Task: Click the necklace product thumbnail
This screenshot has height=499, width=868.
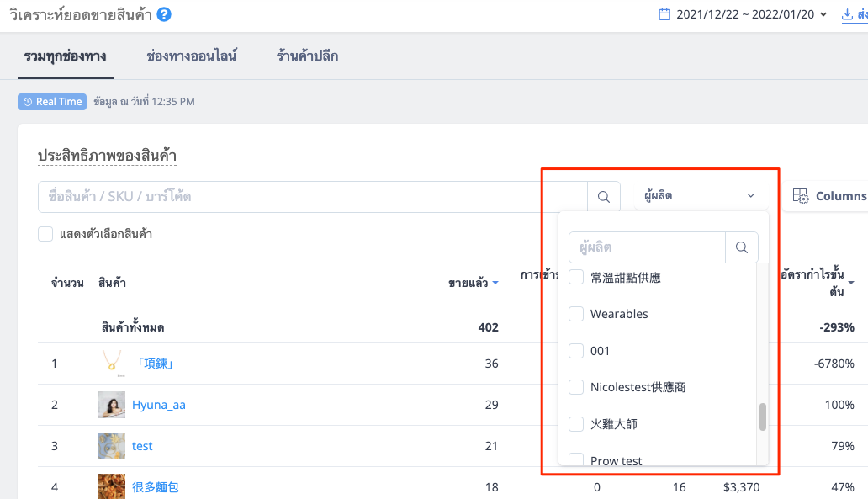Action: [112, 364]
